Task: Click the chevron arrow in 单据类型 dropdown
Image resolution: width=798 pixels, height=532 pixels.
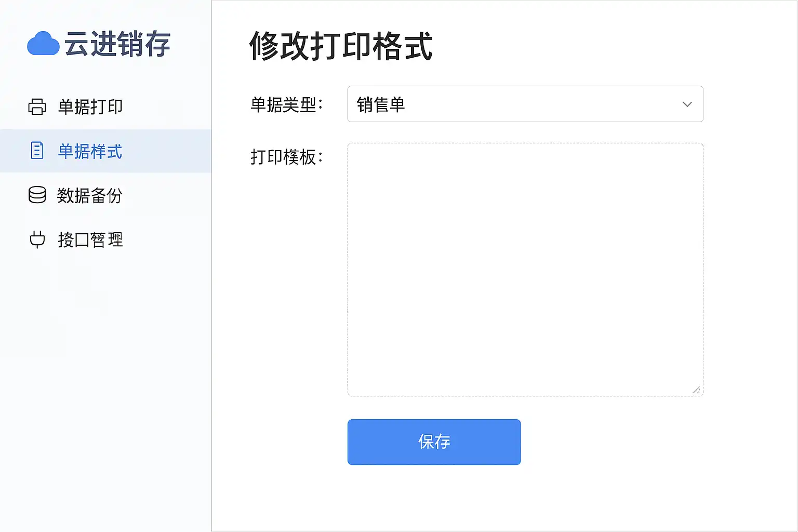Action: coord(687,104)
